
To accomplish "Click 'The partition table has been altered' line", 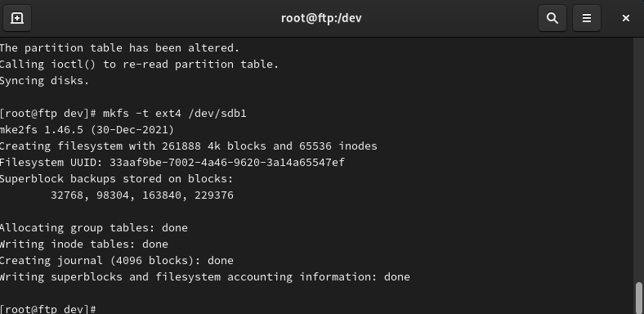I will [119, 48].
